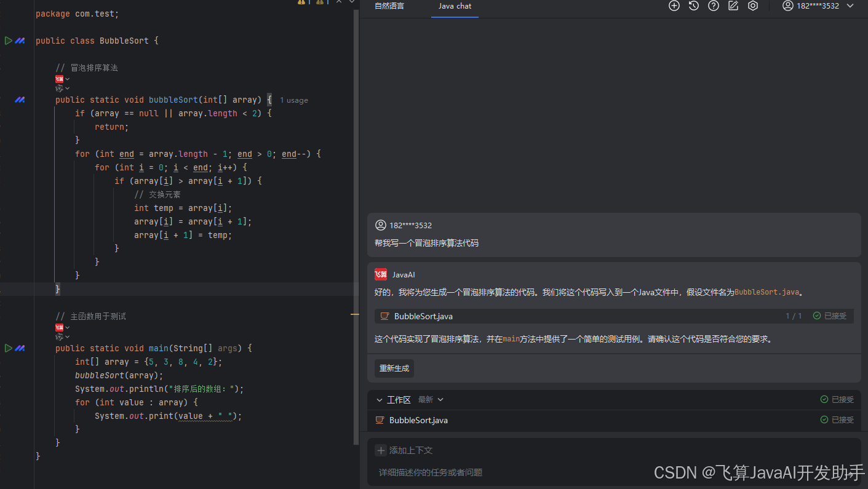
Task: Click the green accepted check in the BubbleSort.java card
Action: 817,316
